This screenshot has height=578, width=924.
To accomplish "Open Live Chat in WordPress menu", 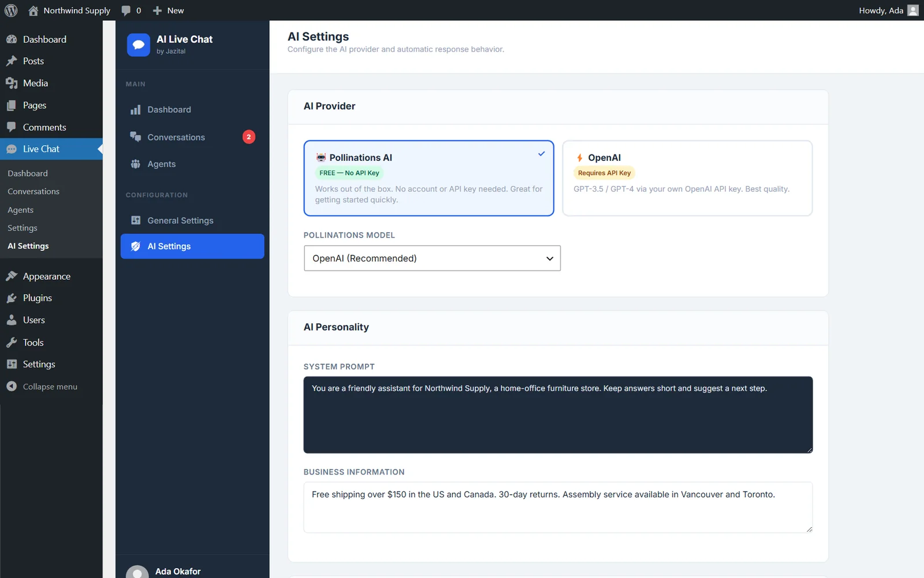I will [x=51, y=149].
